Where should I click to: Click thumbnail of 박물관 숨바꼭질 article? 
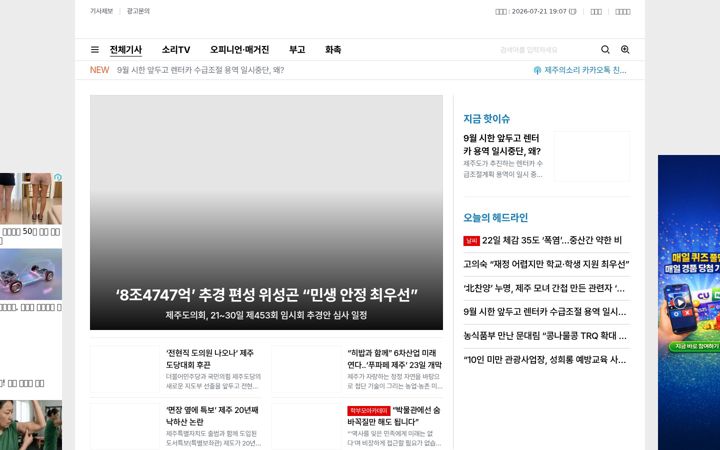click(306, 426)
